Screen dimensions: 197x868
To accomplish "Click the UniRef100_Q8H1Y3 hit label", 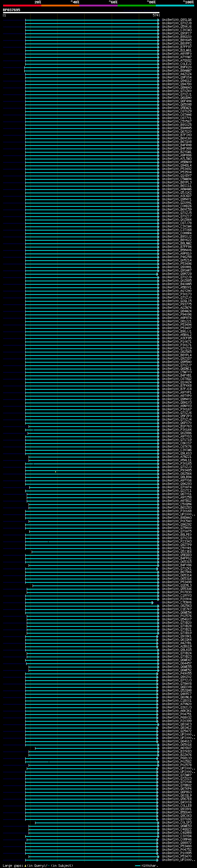I will (177, 403).
